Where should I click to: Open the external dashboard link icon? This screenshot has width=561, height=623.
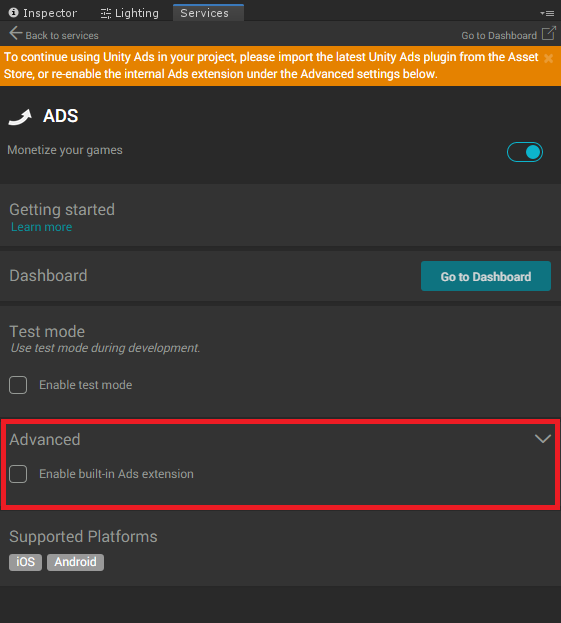pos(548,33)
